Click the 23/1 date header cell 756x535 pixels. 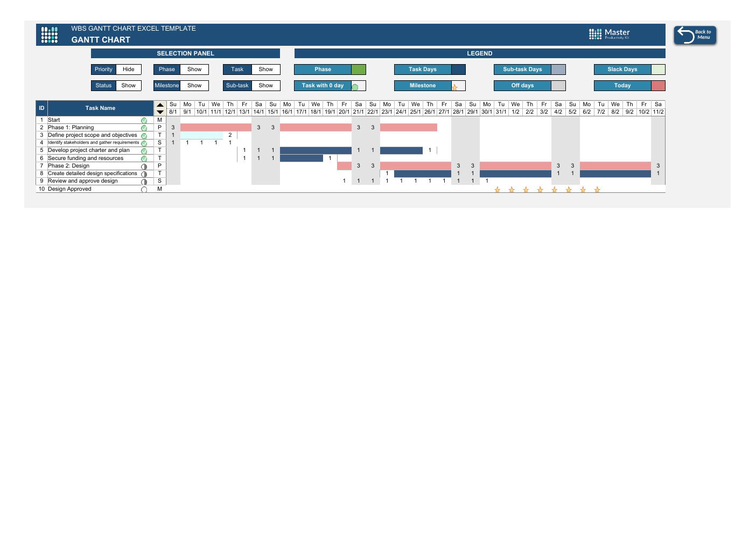[x=387, y=112]
